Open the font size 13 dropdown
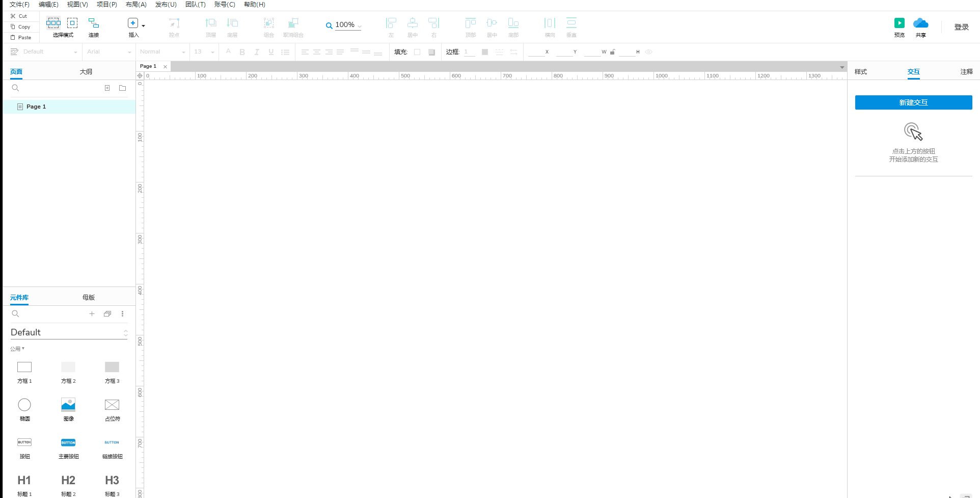 [x=204, y=52]
